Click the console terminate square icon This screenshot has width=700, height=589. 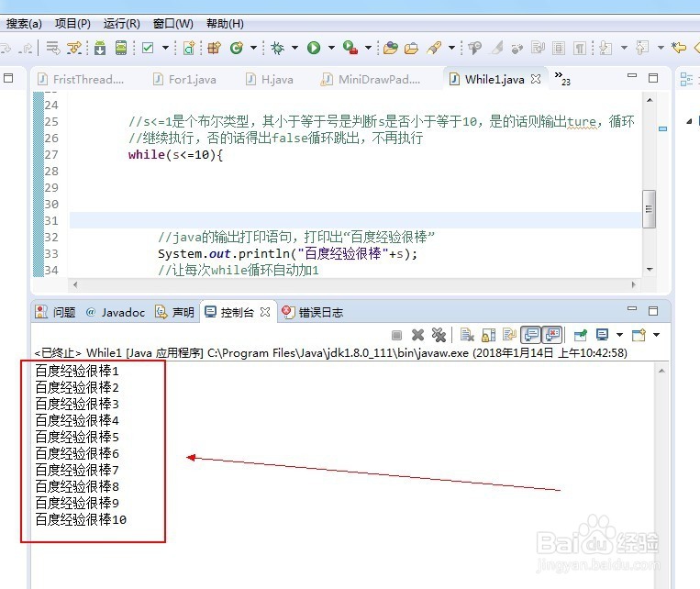pyautogui.click(x=396, y=335)
